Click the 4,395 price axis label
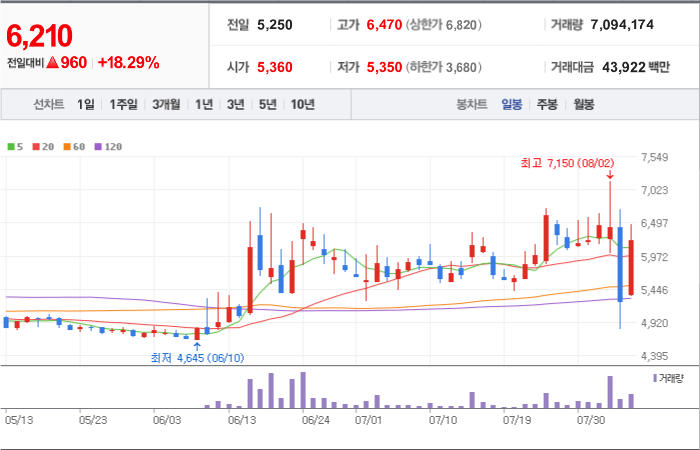The height and width of the screenshot is (450, 700). click(x=654, y=356)
